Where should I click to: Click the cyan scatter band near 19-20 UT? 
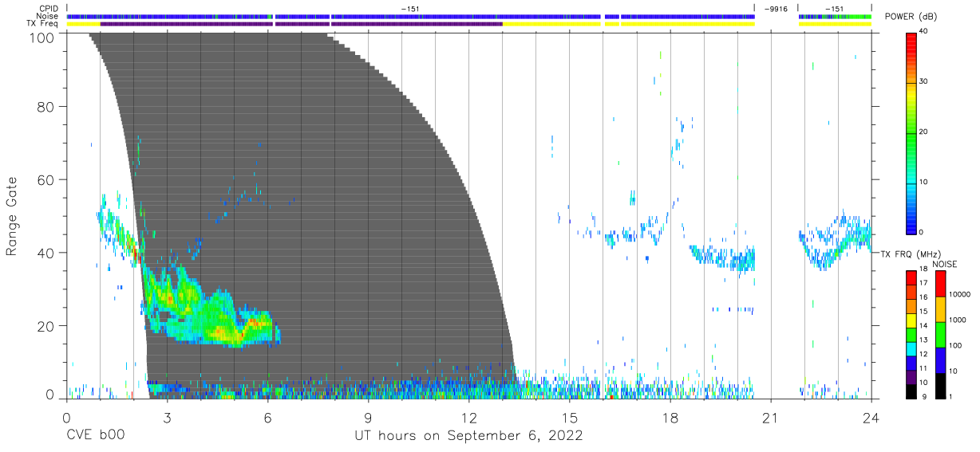tap(722, 257)
